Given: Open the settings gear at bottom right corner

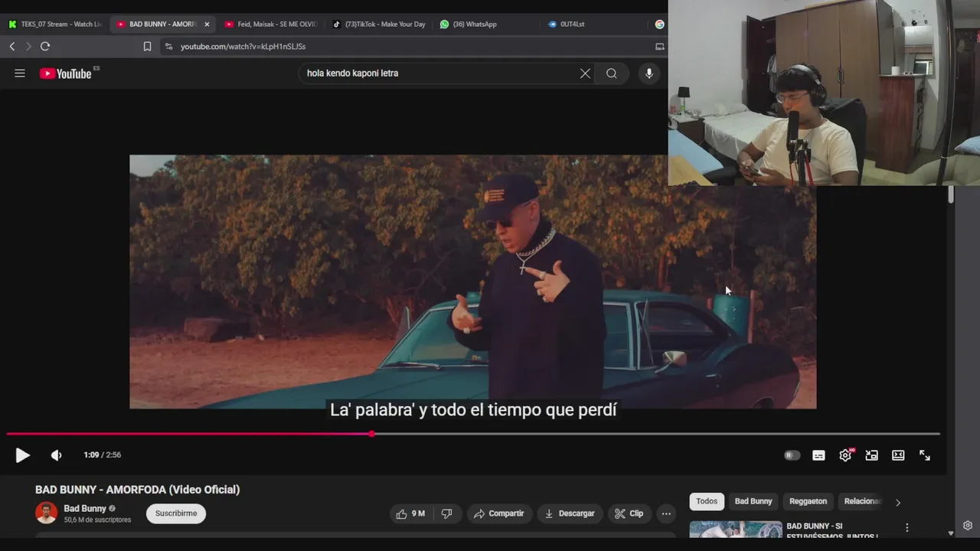Looking at the screenshot, I should (x=968, y=526).
